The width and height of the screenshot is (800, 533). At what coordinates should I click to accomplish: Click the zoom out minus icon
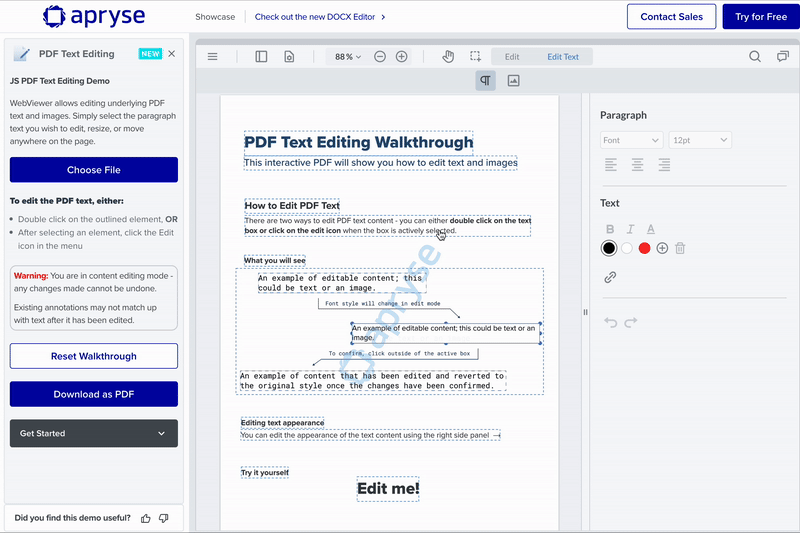coord(380,57)
